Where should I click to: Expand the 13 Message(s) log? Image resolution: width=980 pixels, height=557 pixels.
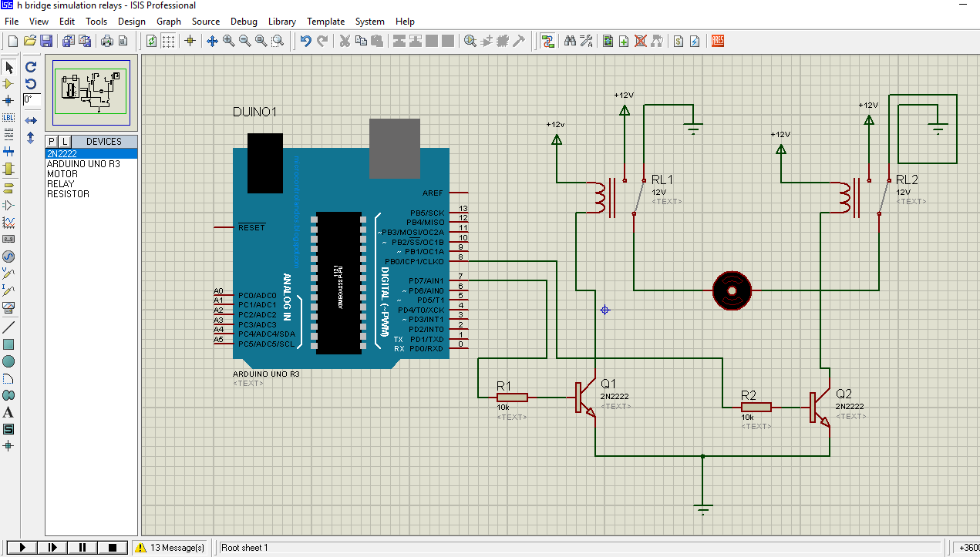tap(170, 547)
